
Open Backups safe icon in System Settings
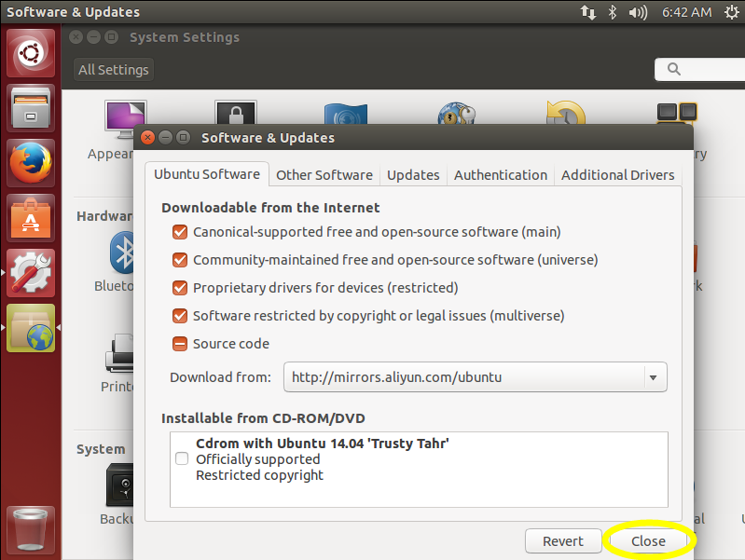coord(119,485)
